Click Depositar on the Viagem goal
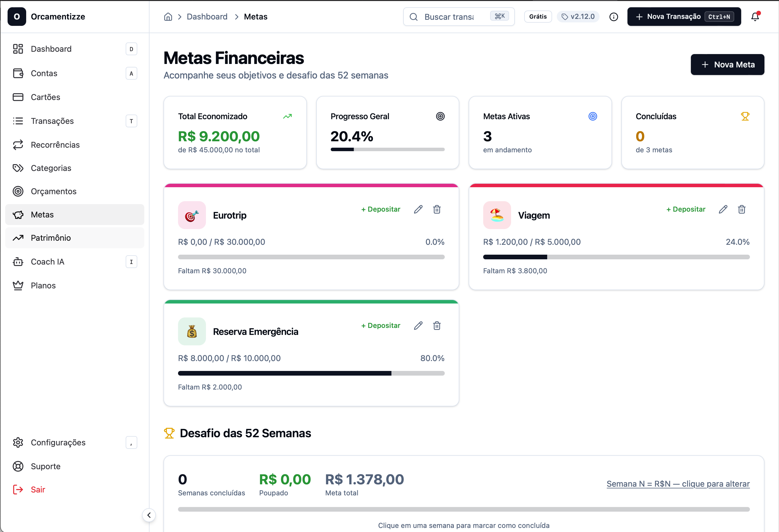Image resolution: width=779 pixels, height=532 pixels. tap(686, 209)
